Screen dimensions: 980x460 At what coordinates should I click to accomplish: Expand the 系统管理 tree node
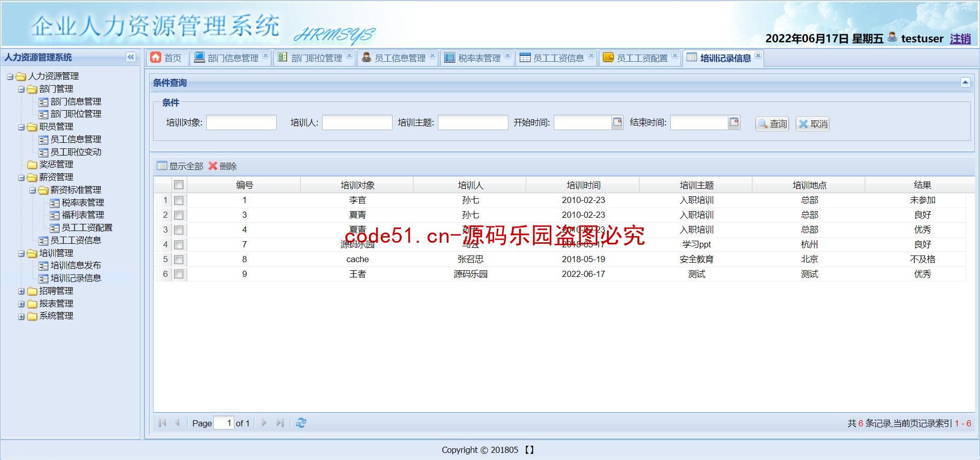pyautogui.click(x=21, y=317)
